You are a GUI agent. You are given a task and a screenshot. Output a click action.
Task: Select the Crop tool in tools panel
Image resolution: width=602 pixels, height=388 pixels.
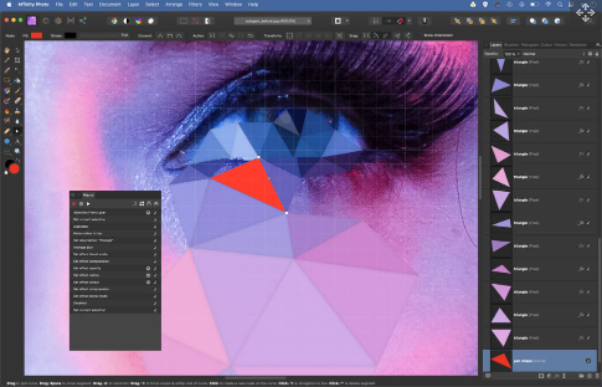point(17,60)
